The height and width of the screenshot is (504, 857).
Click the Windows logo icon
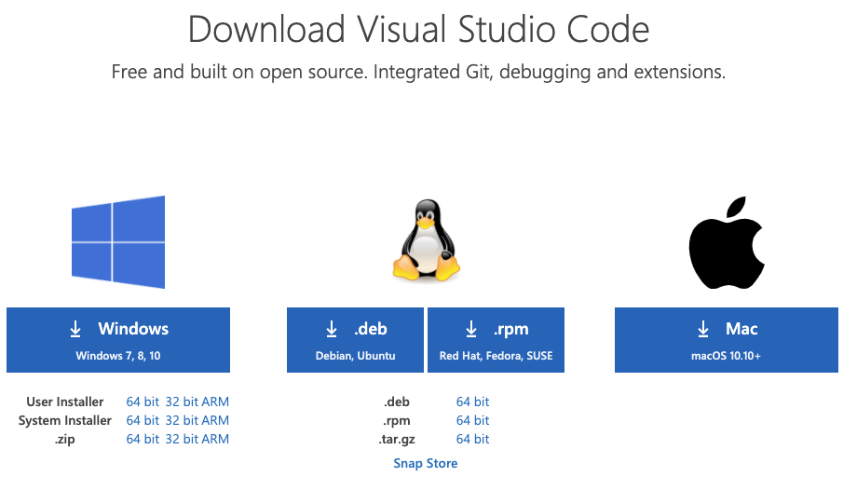click(x=118, y=241)
